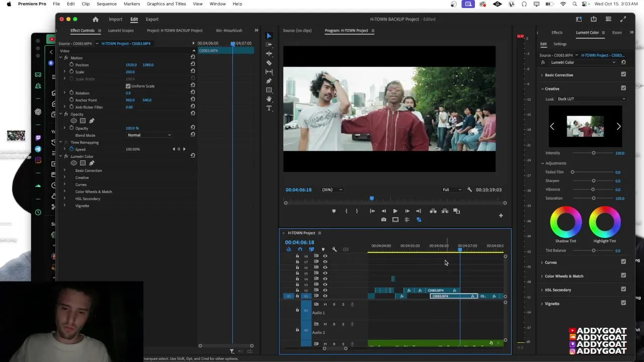This screenshot has height=362, width=644.
Task: Select the Razor tool
Action: [x=269, y=63]
